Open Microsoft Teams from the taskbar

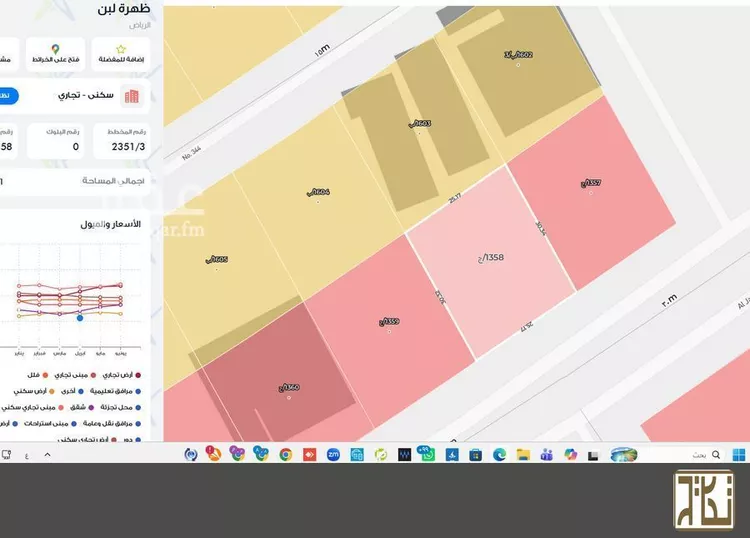coord(547,454)
